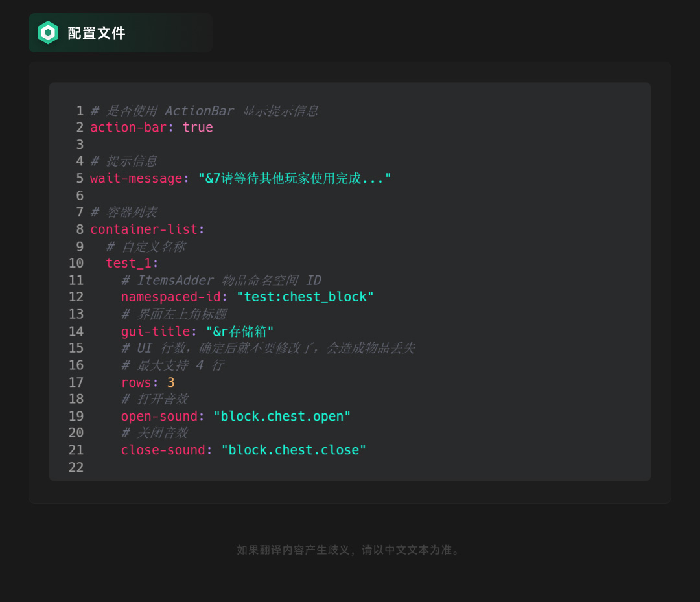The height and width of the screenshot is (602, 700).
Task: Click the 'container-list' key
Action: click(x=144, y=229)
